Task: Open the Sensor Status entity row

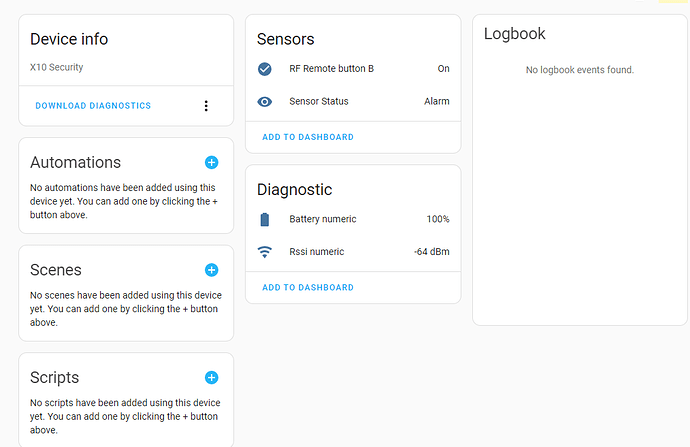Action: click(x=319, y=101)
